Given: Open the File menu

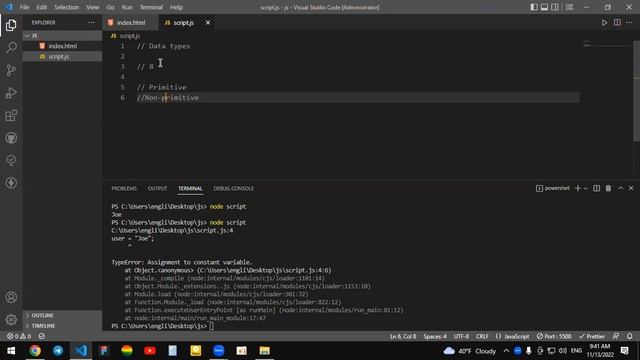Looking at the screenshot, I should tap(24, 7).
